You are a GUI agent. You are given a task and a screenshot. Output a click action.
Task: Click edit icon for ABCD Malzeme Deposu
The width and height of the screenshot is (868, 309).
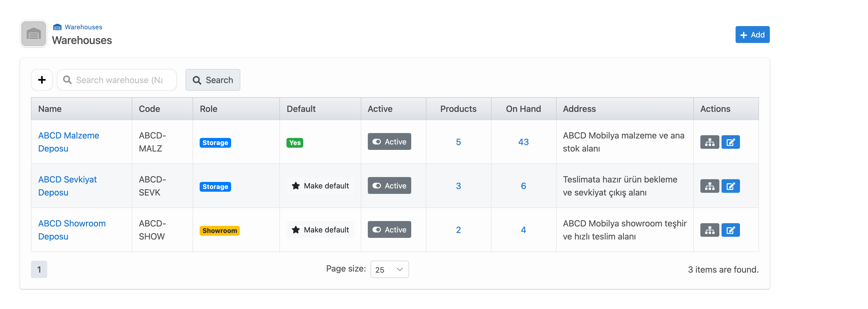pyautogui.click(x=730, y=142)
